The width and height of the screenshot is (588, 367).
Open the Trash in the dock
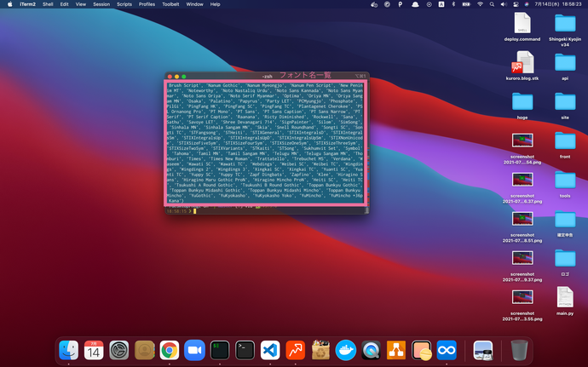pyautogui.click(x=519, y=350)
